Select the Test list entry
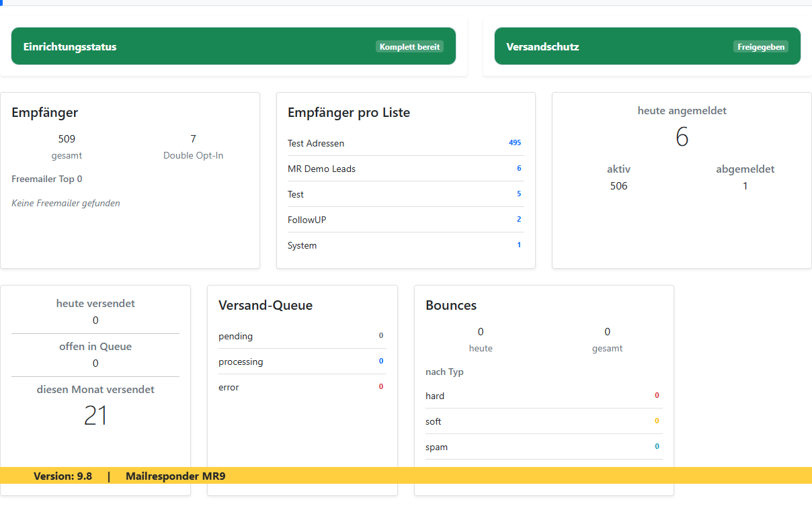The height and width of the screenshot is (512, 812). (x=295, y=194)
